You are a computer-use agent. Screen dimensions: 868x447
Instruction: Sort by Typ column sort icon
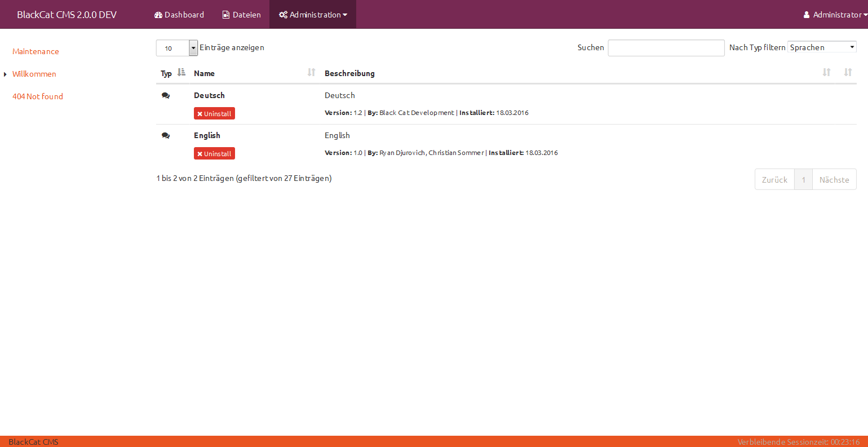tap(181, 72)
